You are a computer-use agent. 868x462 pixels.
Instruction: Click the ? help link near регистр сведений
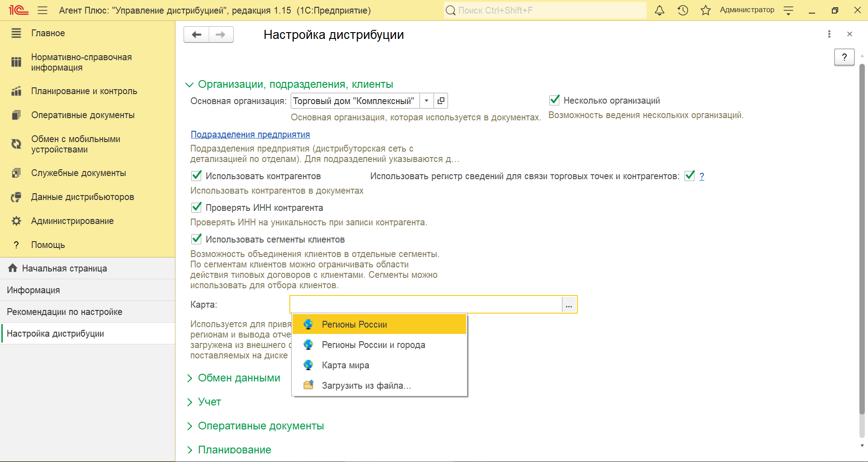(x=702, y=176)
